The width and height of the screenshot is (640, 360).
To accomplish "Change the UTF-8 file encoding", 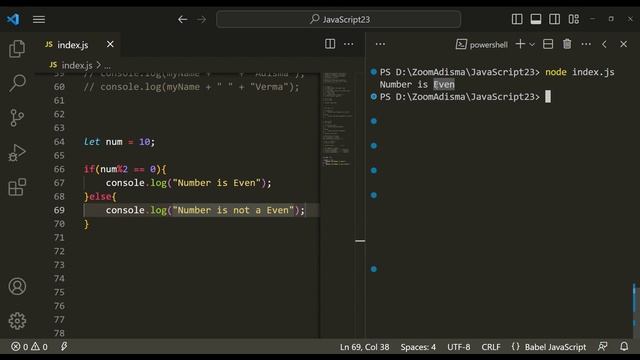I will click(x=459, y=347).
